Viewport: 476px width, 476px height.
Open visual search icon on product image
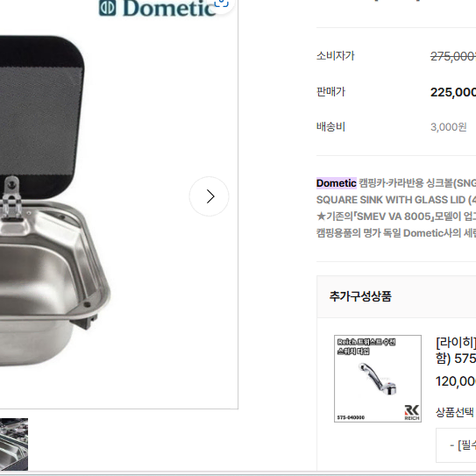point(221,4)
